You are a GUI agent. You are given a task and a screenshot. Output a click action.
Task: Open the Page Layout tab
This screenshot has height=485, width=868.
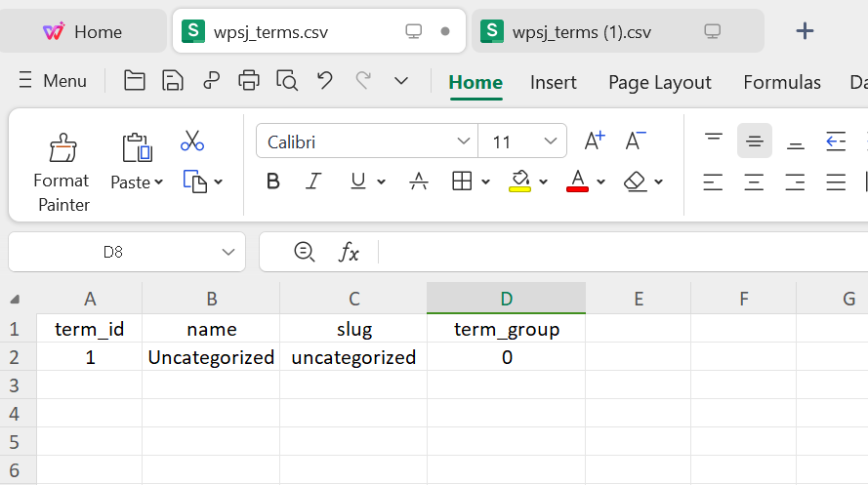tap(659, 83)
